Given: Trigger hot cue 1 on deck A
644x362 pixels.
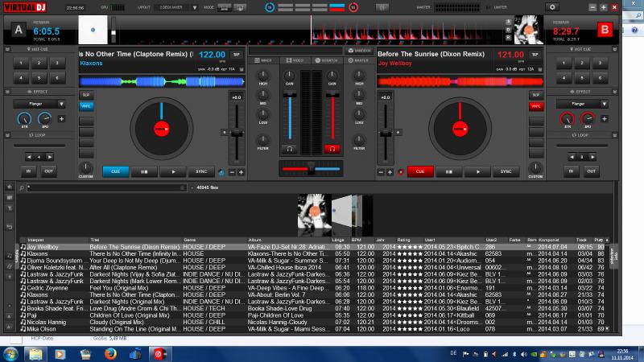Looking at the screenshot, I should (x=21, y=64).
